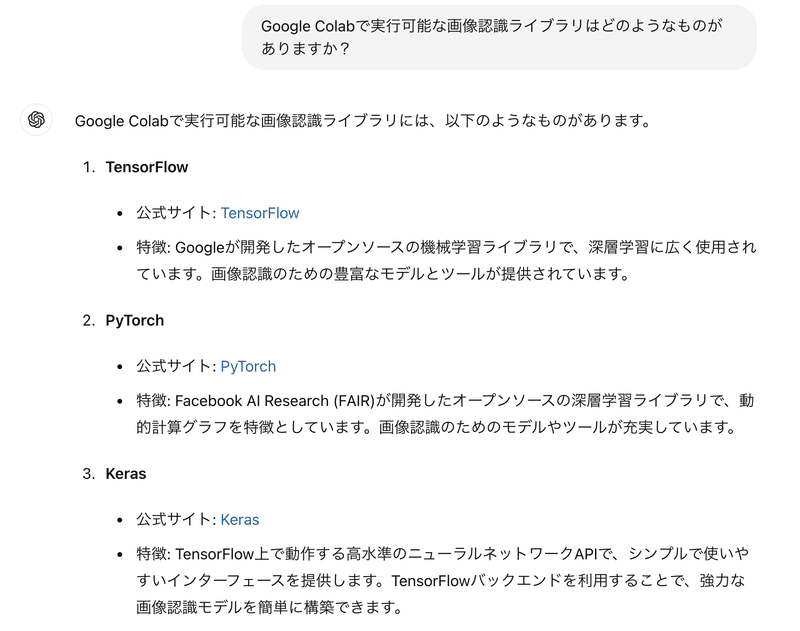Click the bold heading 'PyTorch'
Viewport: 800px width, 631px height.
click(x=135, y=320)
